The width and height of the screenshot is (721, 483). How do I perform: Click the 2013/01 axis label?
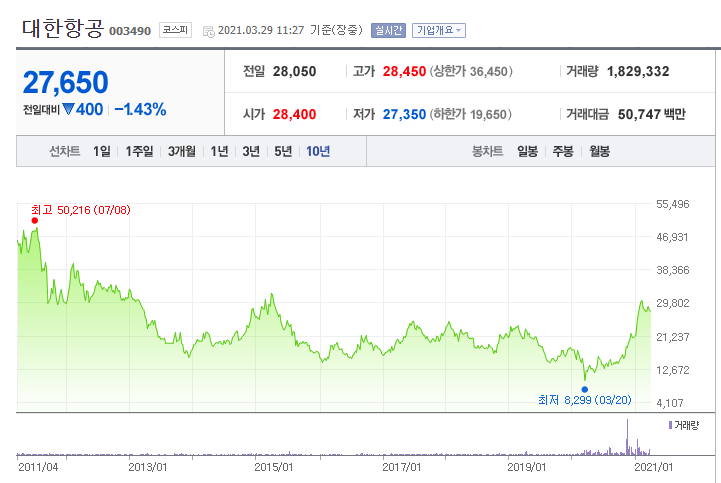tap(148, 467)
